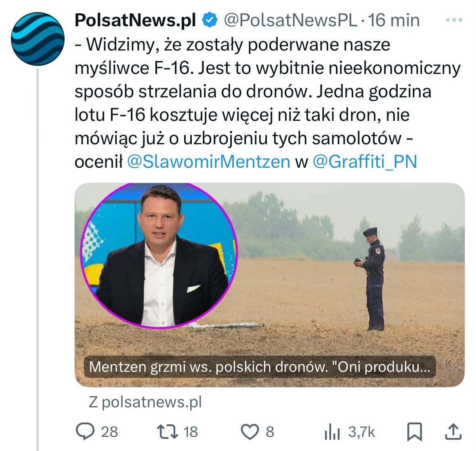
Task: Click the circular studio photo inset
Action: click(159, 256)
